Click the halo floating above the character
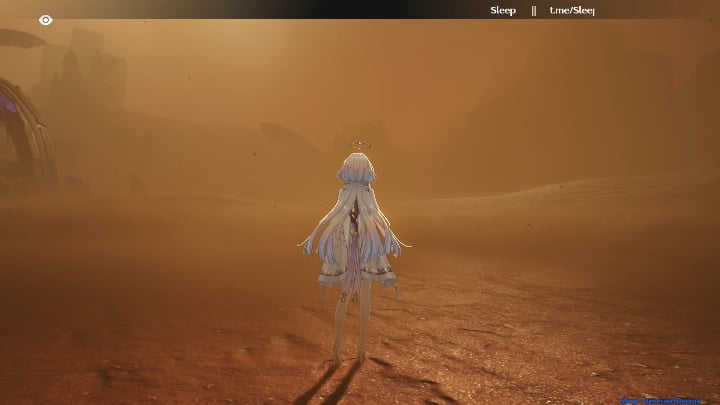The width and height of the screenshot is (720, 405). click(356, 148)
